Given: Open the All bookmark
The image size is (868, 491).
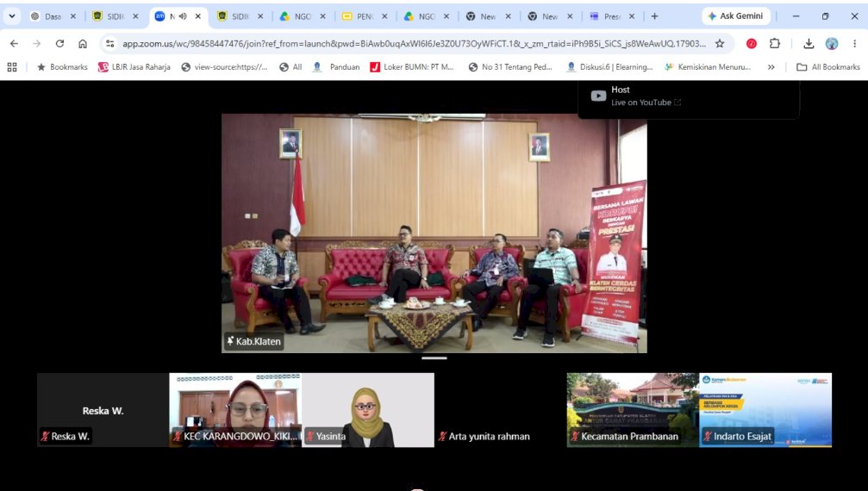Looking at the screenshot, I should [x=291, y=67].
